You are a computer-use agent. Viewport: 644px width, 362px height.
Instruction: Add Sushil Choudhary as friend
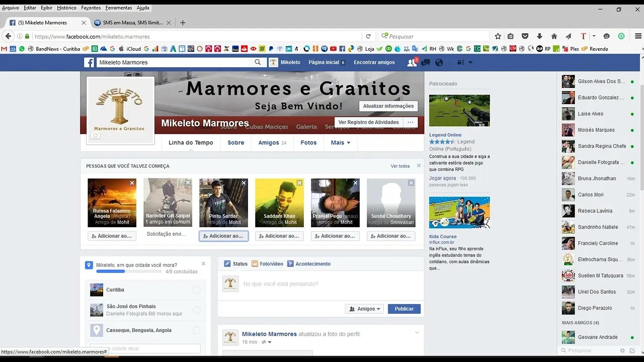(391, 236)
